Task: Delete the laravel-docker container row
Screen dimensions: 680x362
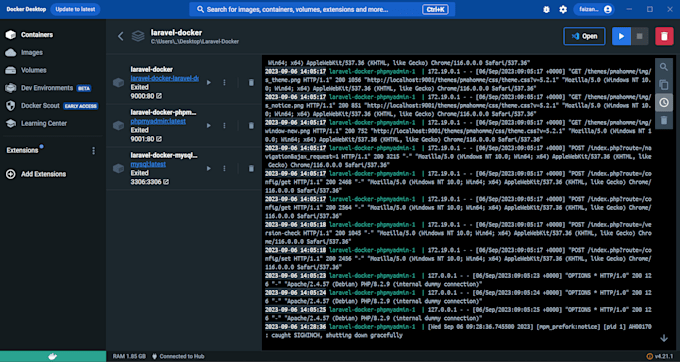Action: pos(251,82)
